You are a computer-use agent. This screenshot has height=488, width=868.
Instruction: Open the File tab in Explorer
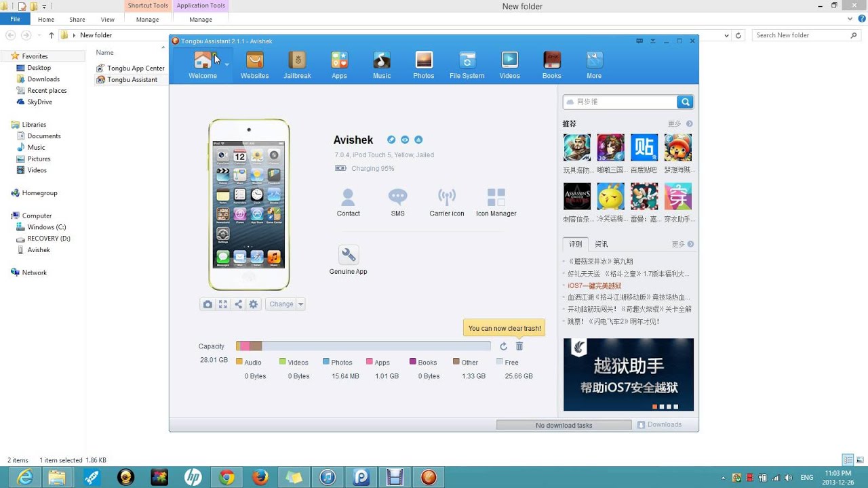tap(15, 20)
